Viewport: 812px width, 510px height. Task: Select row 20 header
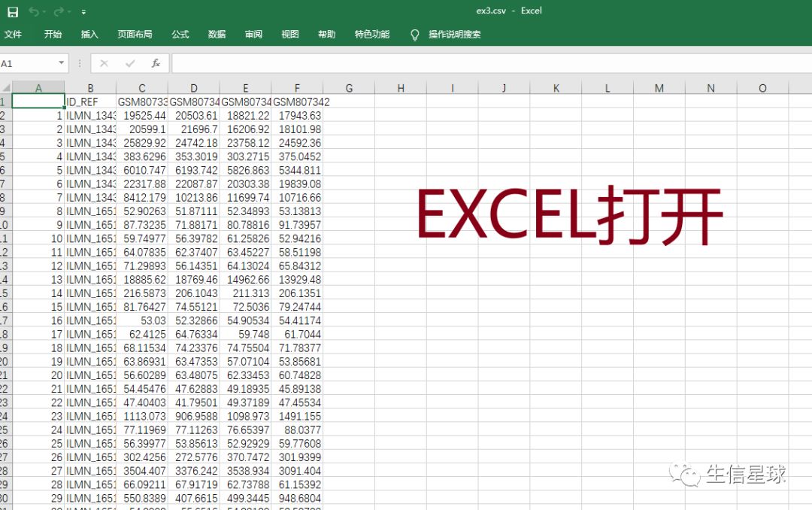click(5, 361)
